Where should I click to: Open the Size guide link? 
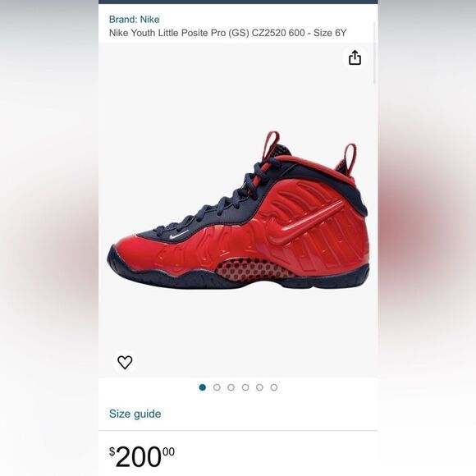135,414
